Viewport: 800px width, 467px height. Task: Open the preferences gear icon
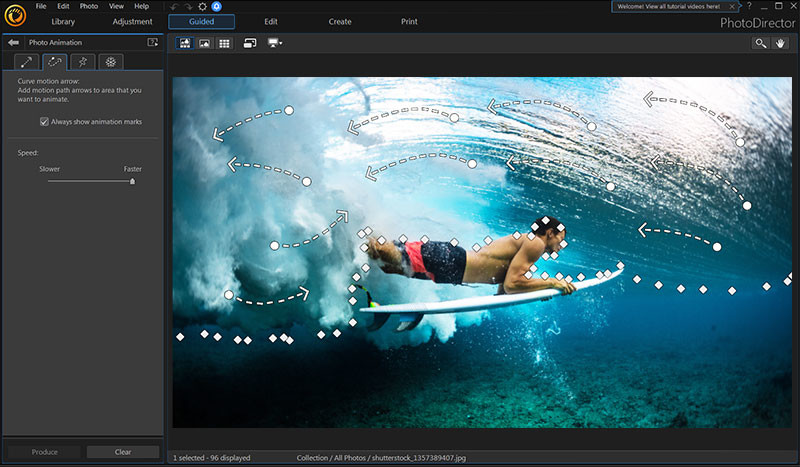pyautogui.click(x=202, y=7)
